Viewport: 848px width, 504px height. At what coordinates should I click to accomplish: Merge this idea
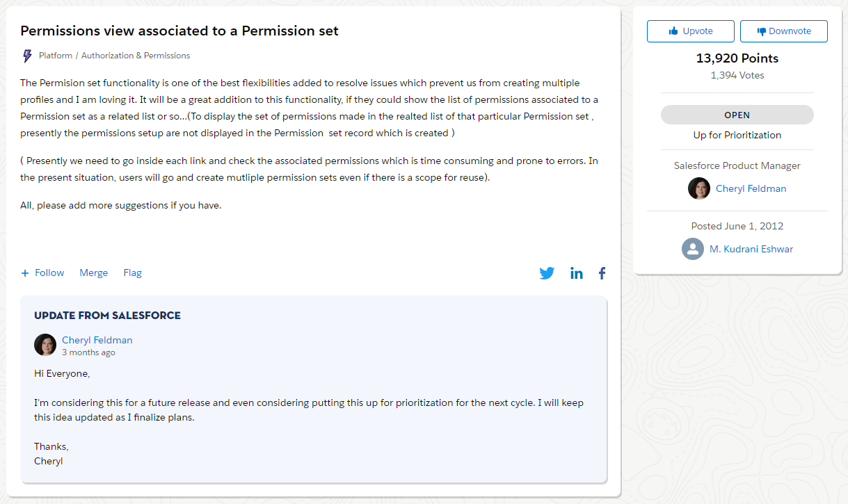click(x=93, y=273)
